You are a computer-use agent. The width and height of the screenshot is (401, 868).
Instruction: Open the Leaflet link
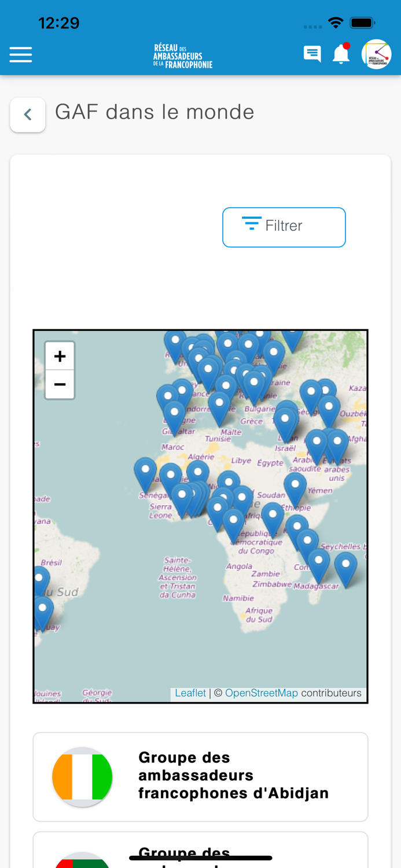click(x=190, y=693)
